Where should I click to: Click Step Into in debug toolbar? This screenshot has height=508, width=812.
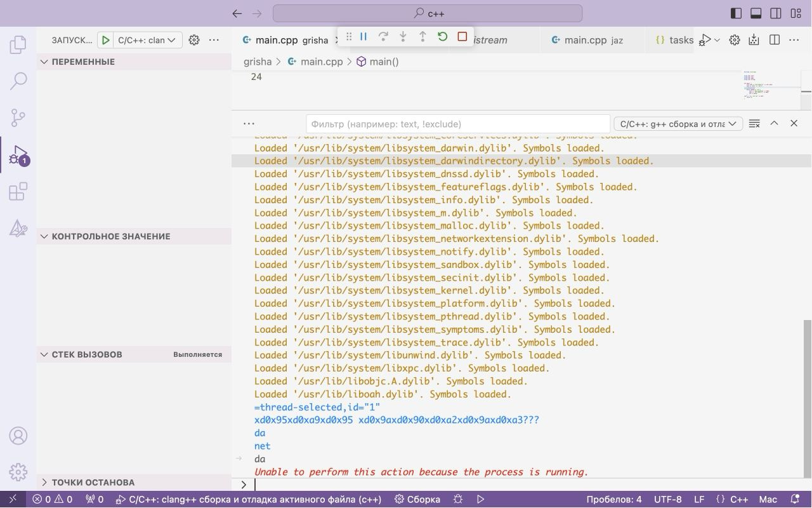coord(403,37)
